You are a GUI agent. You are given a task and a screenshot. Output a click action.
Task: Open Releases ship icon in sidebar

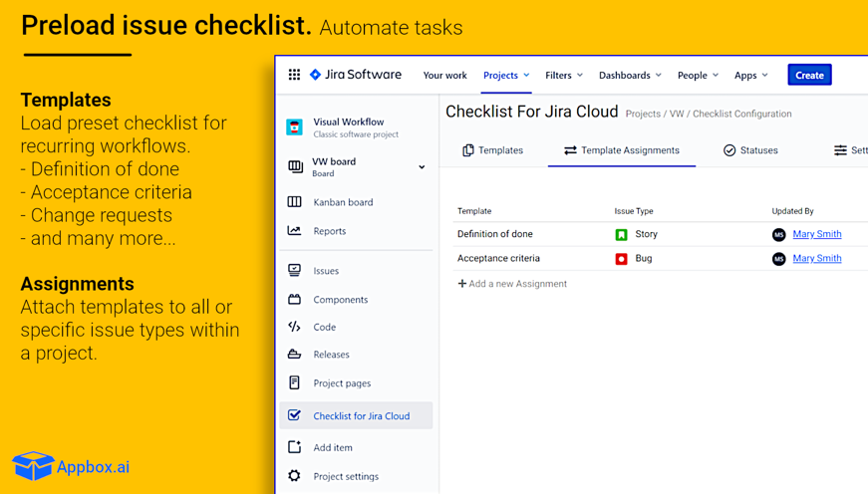[x=295, y=355]
